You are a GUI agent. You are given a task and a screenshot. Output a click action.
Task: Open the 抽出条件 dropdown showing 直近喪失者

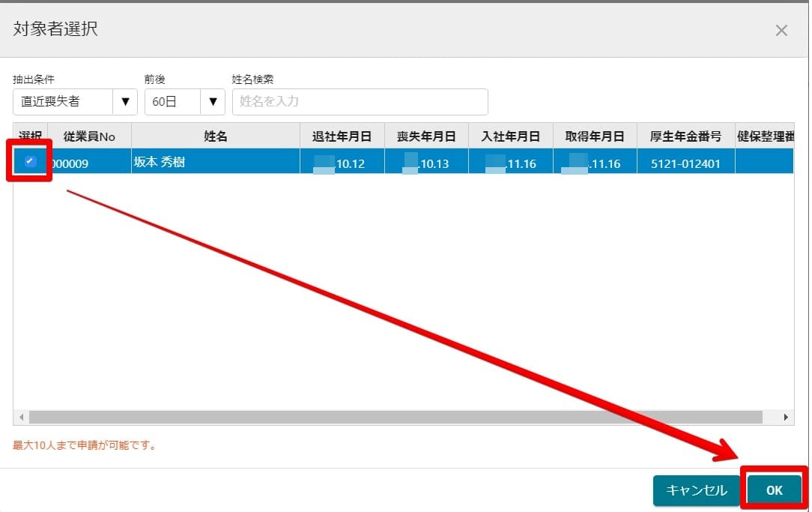point(75,101)
